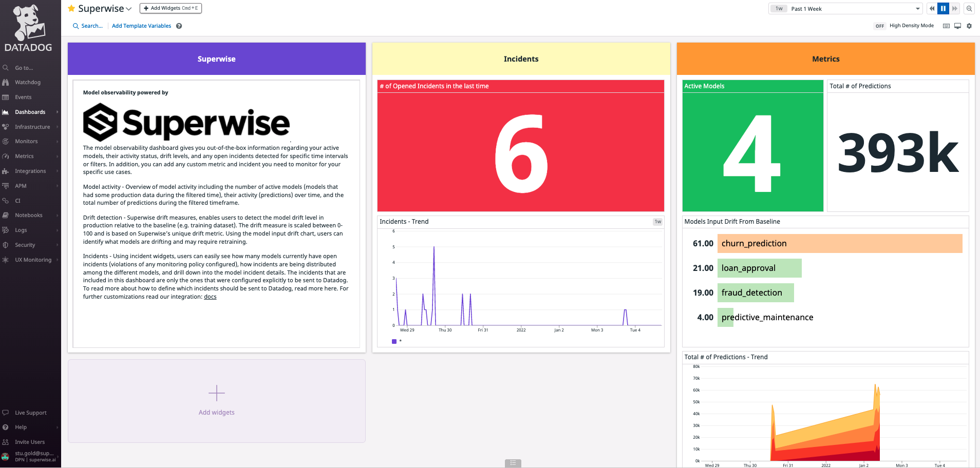Click the user avatar for stu.gold
This screenshot has height=468, width=980.
6,456
